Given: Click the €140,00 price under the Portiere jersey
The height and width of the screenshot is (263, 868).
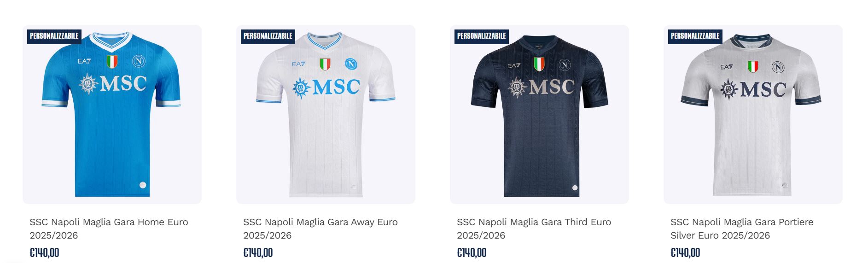Looking at the screenshot, I should 685,253.
